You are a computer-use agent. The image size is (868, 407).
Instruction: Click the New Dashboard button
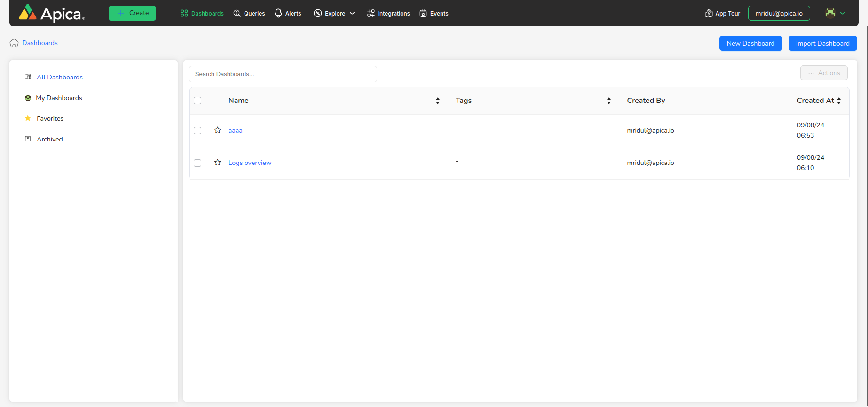point(750,43)
